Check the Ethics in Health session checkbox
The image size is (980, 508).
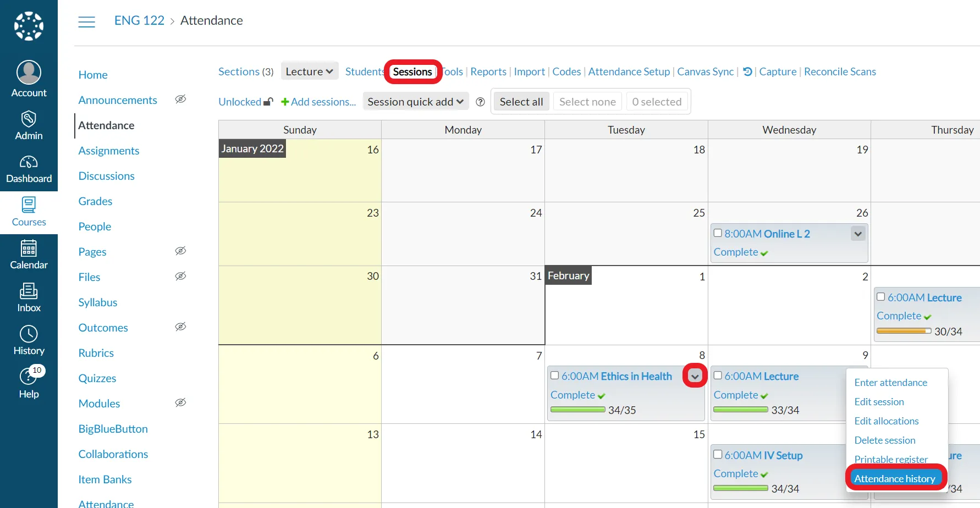coord(554,376)
